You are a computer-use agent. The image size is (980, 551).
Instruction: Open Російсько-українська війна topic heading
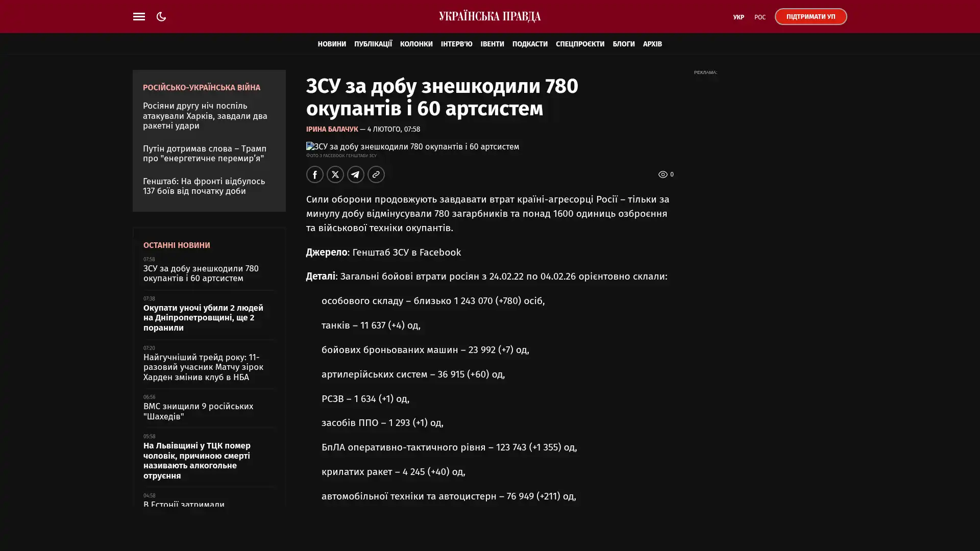(201, 88)
